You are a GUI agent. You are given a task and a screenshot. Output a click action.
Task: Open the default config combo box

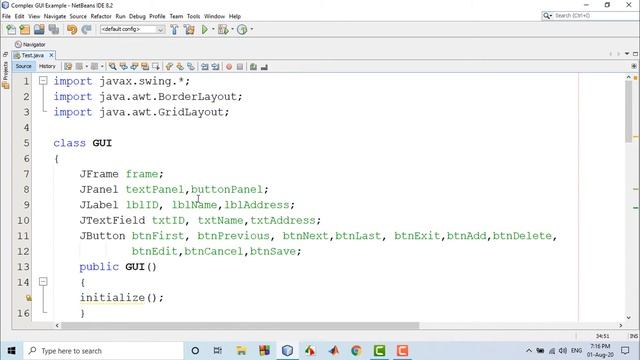click(x=133, y=29)
